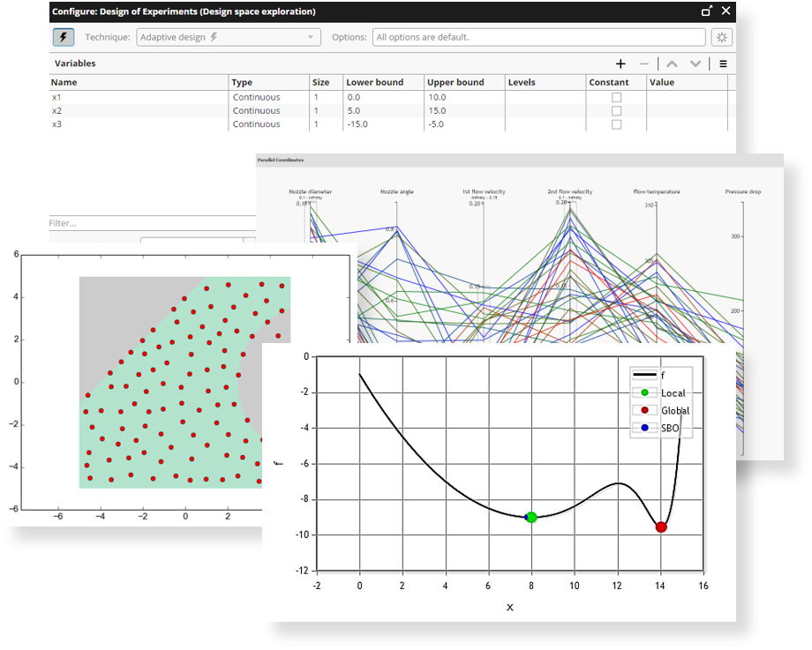The height and width of the screenshot is (650, 812).
Task: Click the red Global optimum point on curve
Action: point(661,527)
